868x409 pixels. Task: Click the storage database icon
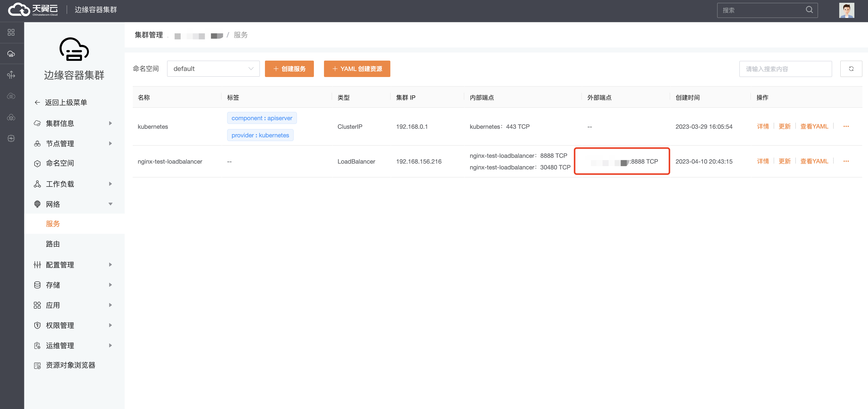pyautogui.click(x=37, y=285)
